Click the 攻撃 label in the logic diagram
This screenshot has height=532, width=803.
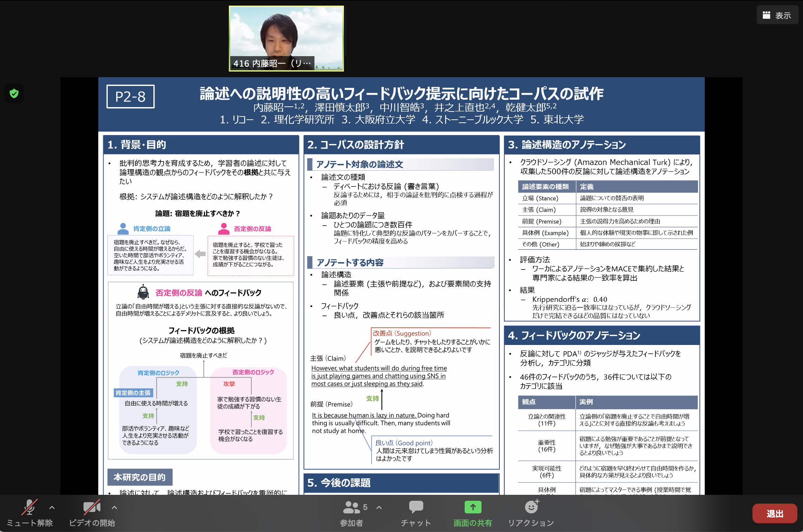229,384
